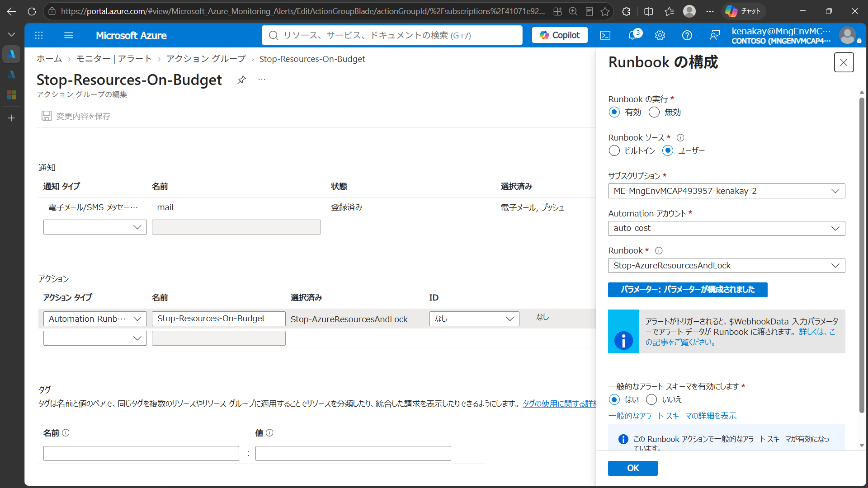Open the サブスクリプション dropdown
The width and height of the screenshot is (868, 488).
726,191
